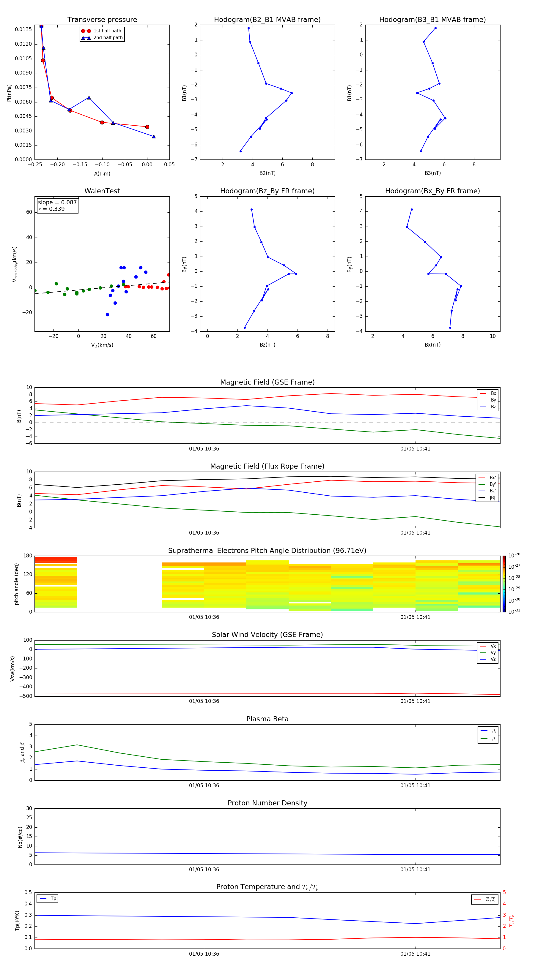Screen dimensions: 535x980
Task: Select the 'r = 0.339' annotation
Action: (51, 209)
